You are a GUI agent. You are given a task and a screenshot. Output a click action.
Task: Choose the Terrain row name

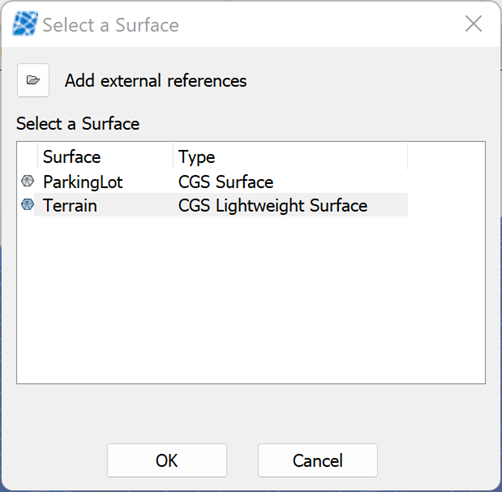click(x=70, y=205)
